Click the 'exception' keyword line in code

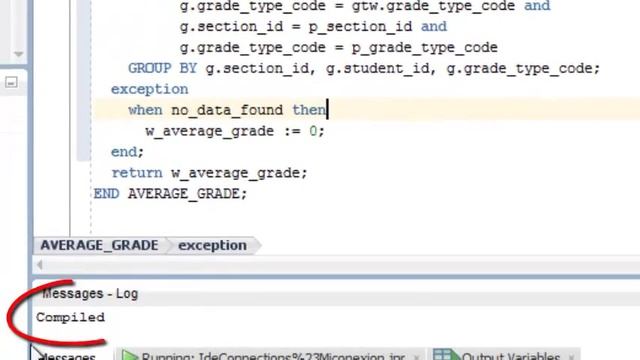149,89
